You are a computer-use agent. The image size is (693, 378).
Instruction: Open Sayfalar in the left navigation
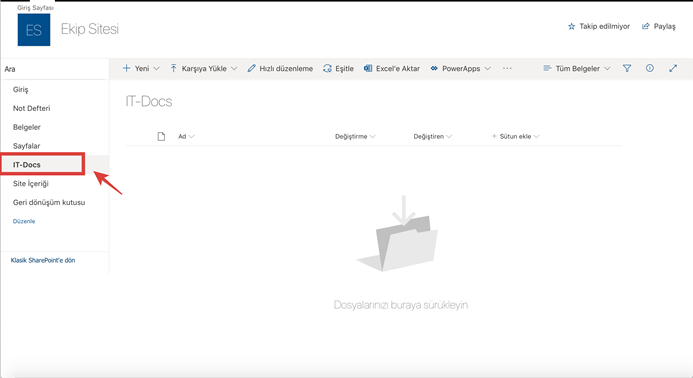click(27, 146)
